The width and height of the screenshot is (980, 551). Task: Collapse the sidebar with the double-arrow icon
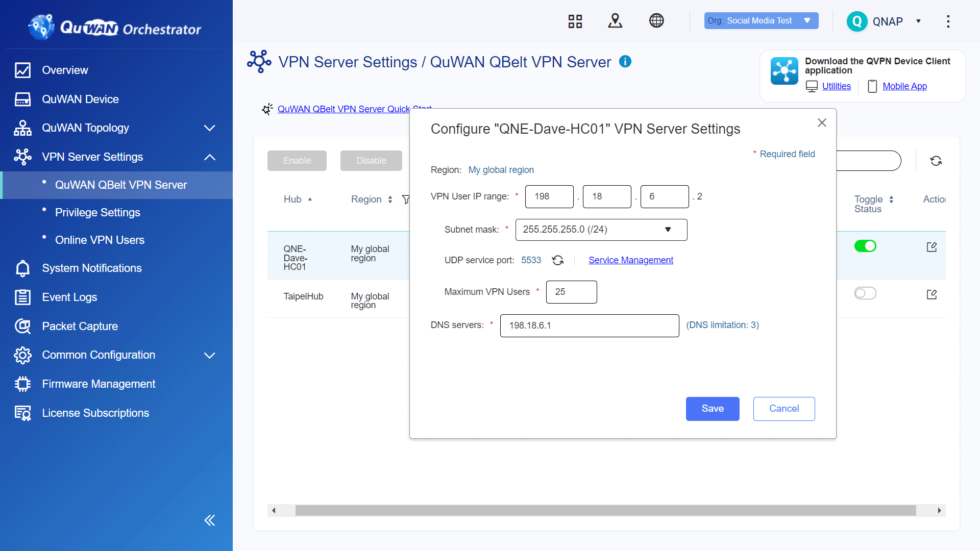[210, 520]
